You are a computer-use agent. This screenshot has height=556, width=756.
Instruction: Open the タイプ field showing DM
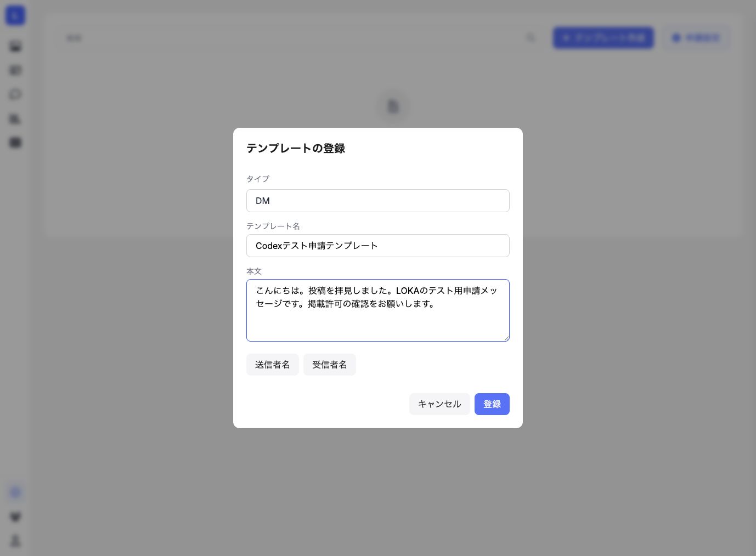pos(377,201)
